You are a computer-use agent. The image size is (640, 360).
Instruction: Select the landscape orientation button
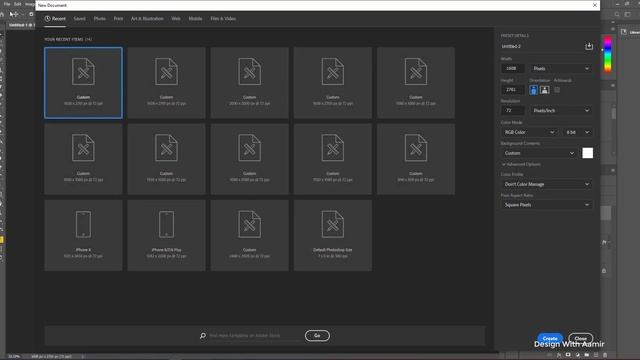(544, 90)
